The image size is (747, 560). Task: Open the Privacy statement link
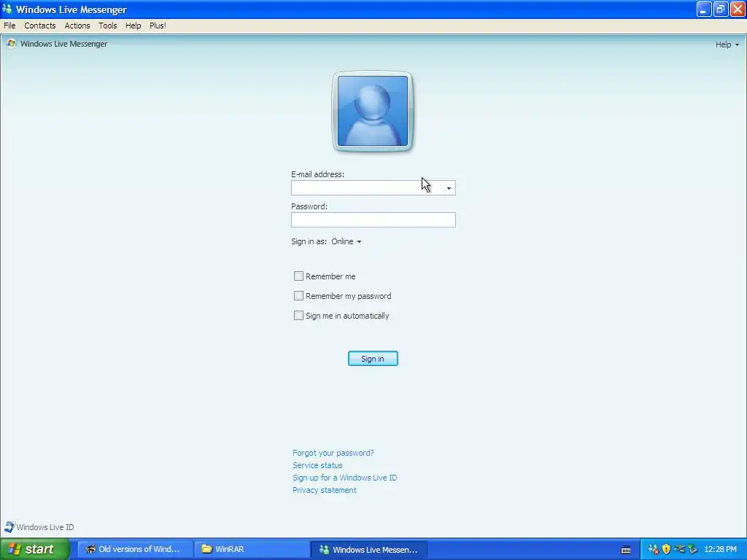pyautogui.click(x=325, y=490)
